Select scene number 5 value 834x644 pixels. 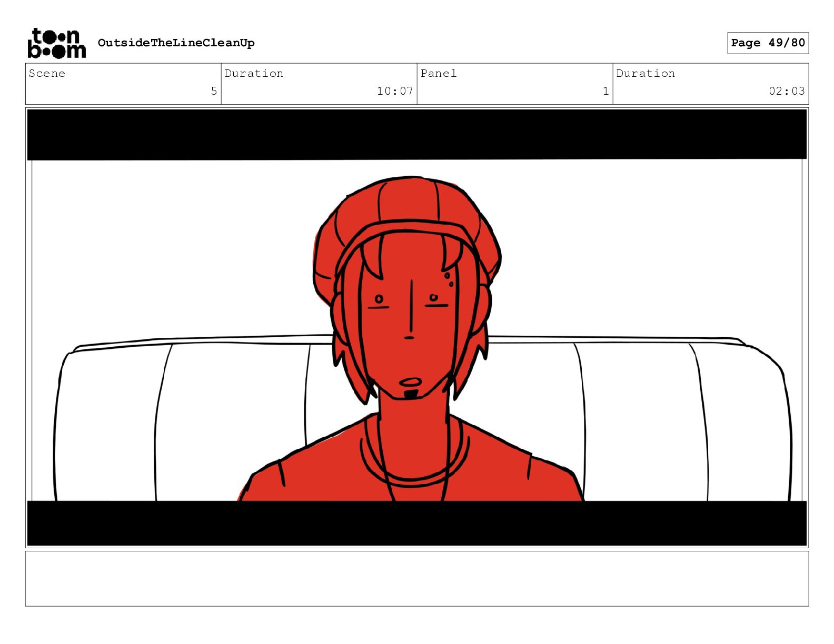(x=214, y=91)
